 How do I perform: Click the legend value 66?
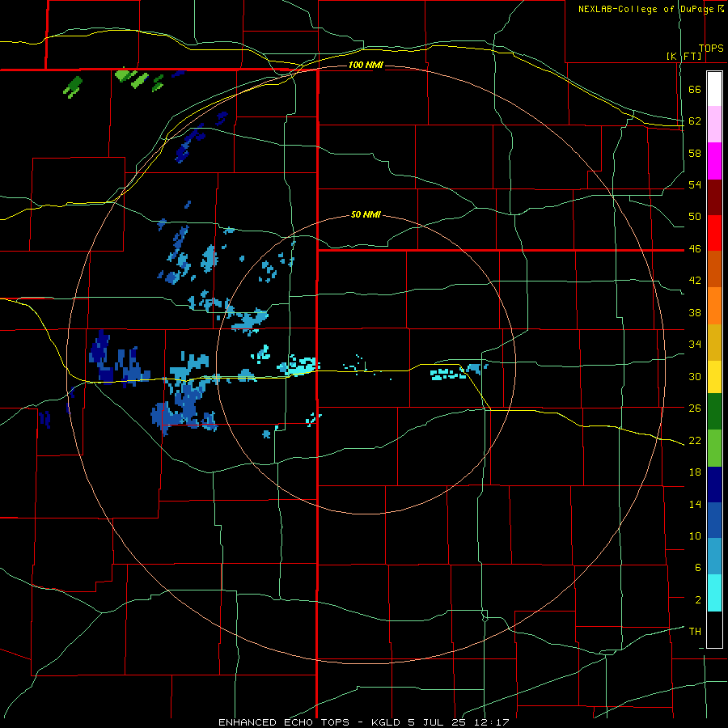tap(695, 90)
